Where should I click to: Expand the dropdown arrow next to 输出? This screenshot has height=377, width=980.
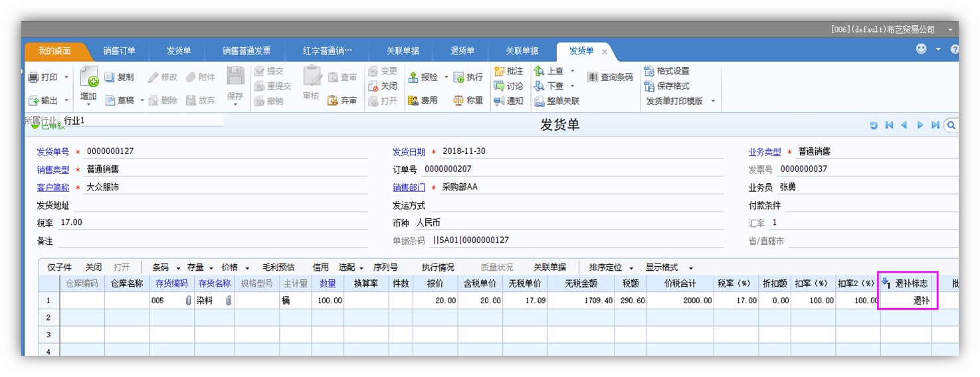66,101
